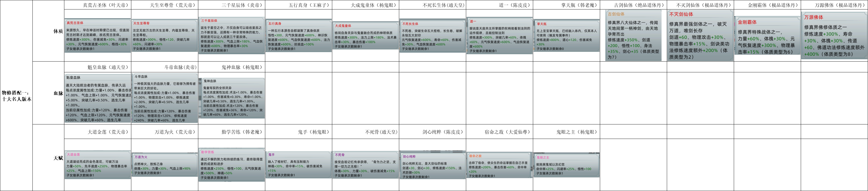Image resolution: width=868 pixels, height=191 pixels.
Task: Click the 宿命之敌（大爱仙尊）header cell
Action: point(499,132)
